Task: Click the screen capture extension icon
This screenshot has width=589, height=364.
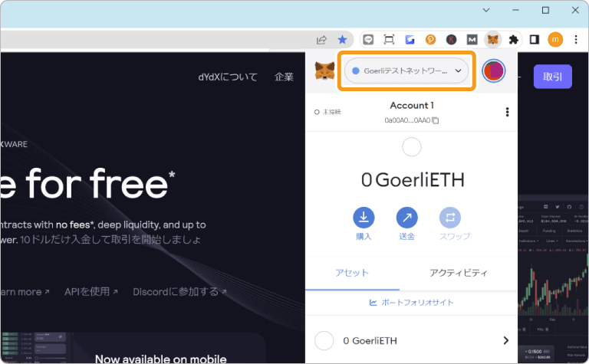Action: [389, 39]
